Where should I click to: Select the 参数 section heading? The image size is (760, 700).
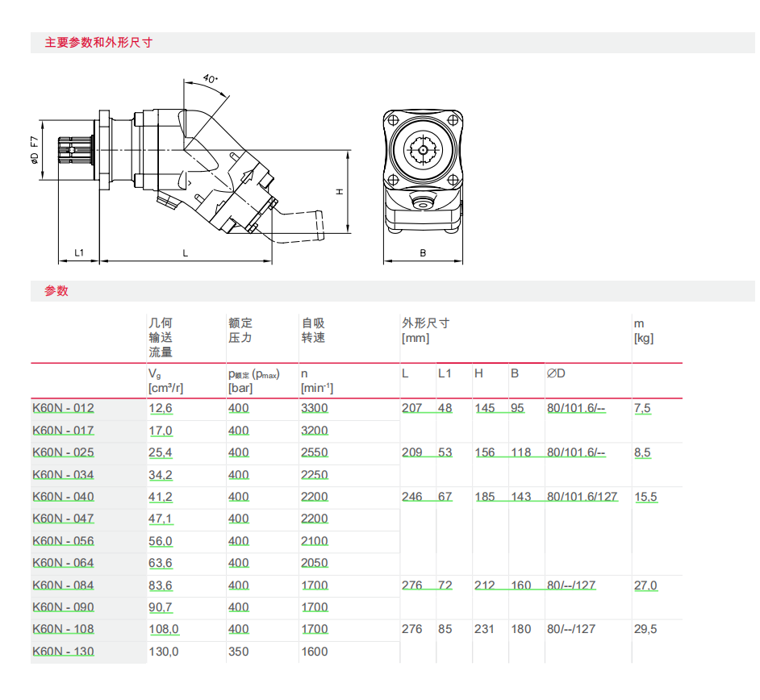click(x=56, y=291)
